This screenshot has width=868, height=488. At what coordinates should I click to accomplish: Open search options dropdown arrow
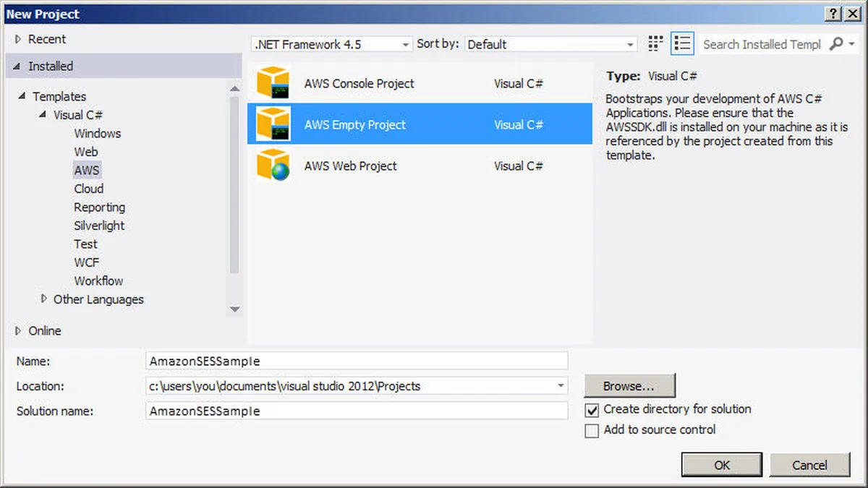point(851,44)
